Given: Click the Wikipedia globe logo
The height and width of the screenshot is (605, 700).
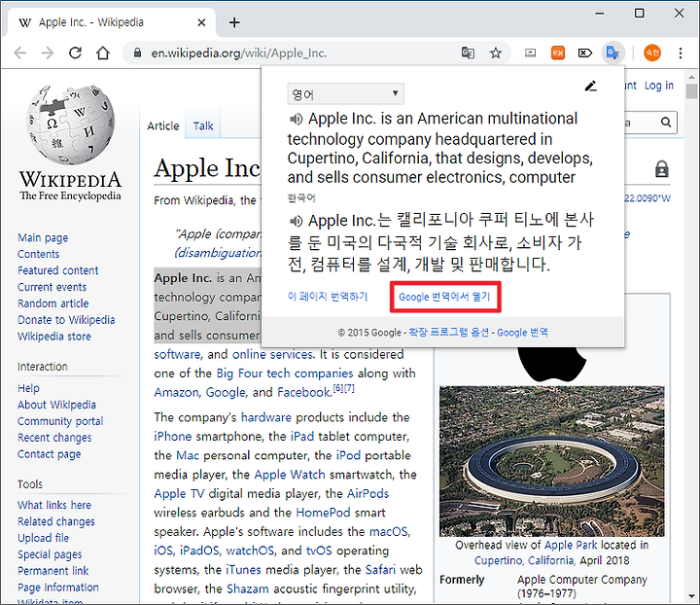Looking at the screenshot, I should (x=71, y=125).
